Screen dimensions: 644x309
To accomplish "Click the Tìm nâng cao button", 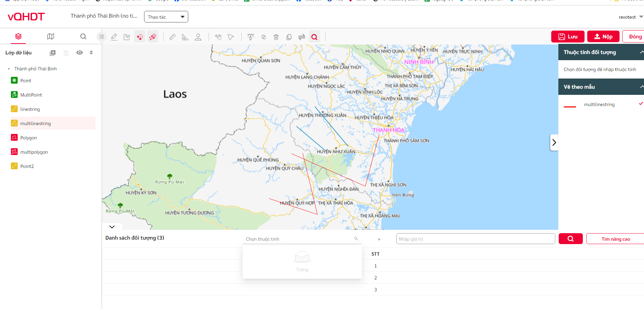I will coord(615,239).
